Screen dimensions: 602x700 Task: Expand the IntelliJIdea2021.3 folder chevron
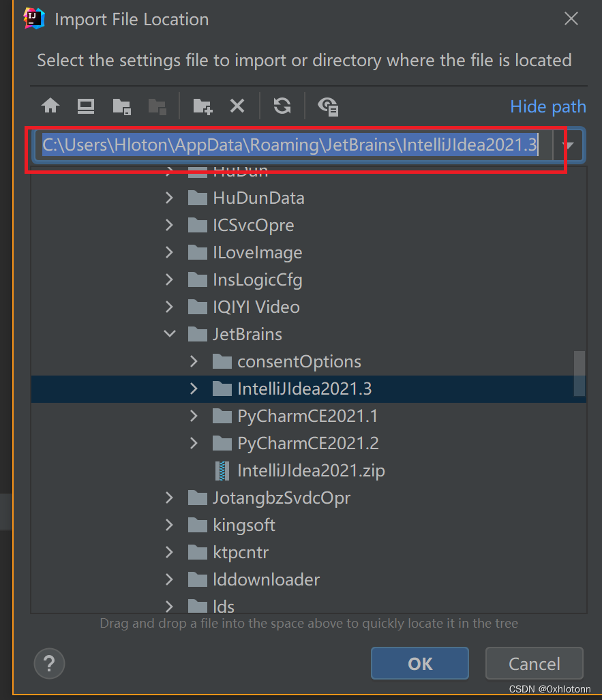[x=194, y=389]
